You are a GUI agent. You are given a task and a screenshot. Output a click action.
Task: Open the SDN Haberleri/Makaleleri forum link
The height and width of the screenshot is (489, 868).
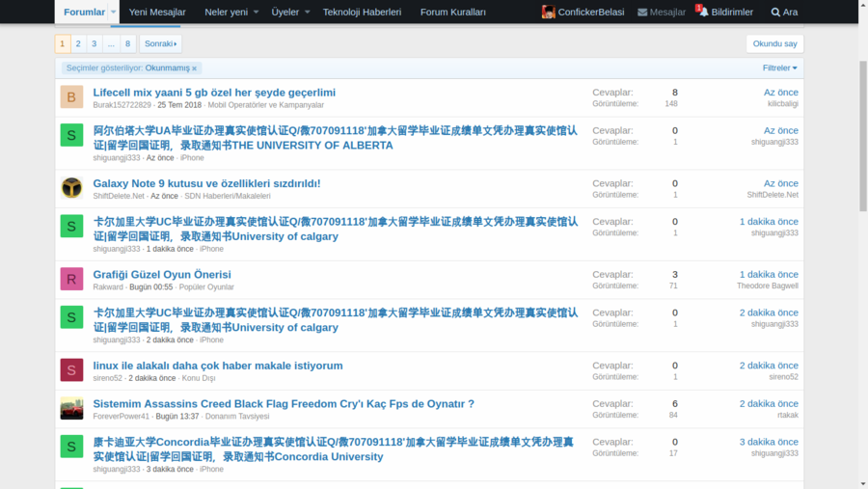coord(228,196)
